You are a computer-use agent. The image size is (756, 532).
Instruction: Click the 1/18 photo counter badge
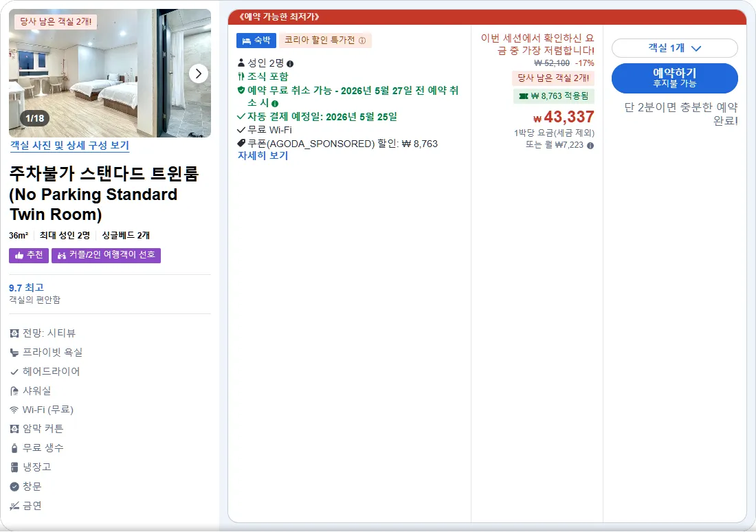(x=35, y=118)
